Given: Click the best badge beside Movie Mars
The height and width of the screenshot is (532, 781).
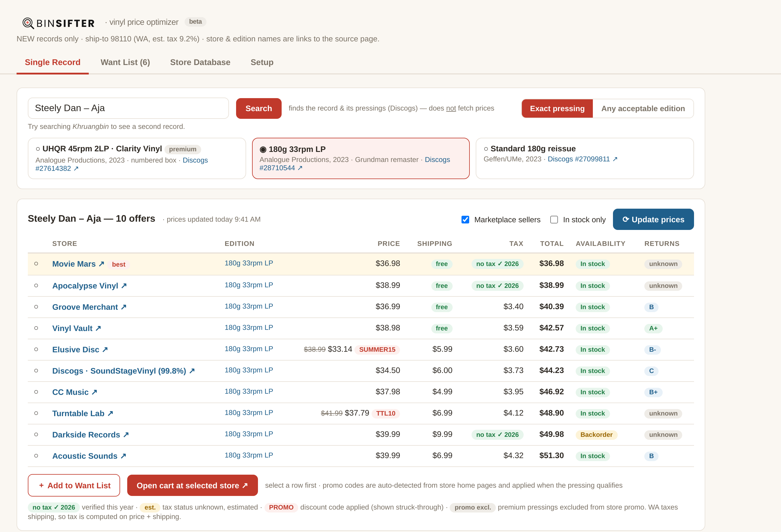Looking at the screenshot, I should click(119, 265).
